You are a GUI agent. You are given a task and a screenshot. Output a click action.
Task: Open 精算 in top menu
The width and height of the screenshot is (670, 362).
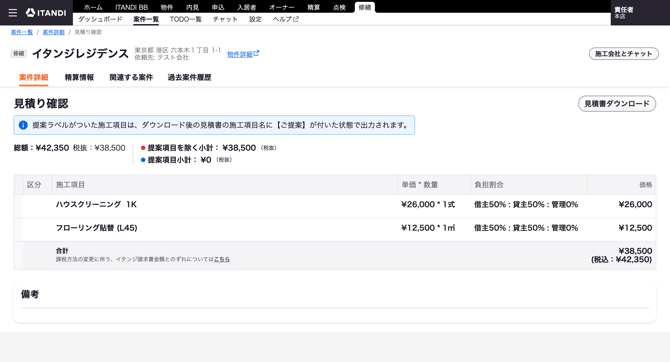[x=314, y=7]
